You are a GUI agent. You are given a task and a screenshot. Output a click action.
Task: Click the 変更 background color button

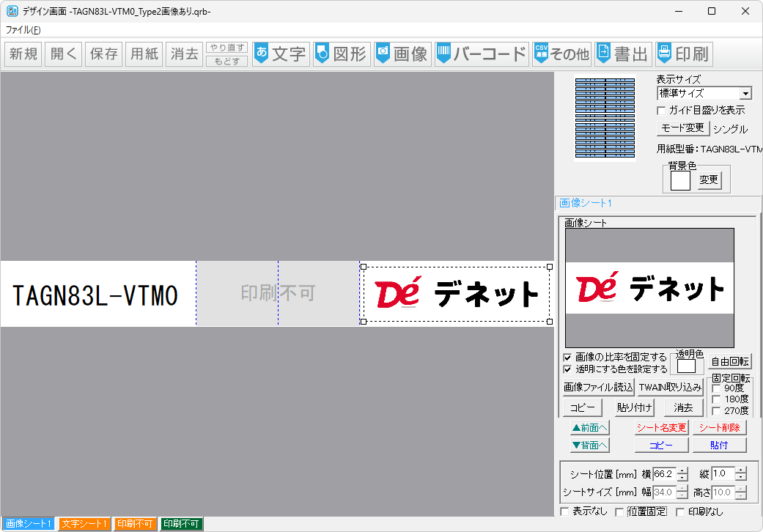pyautogui.click(x=709, y=180)
